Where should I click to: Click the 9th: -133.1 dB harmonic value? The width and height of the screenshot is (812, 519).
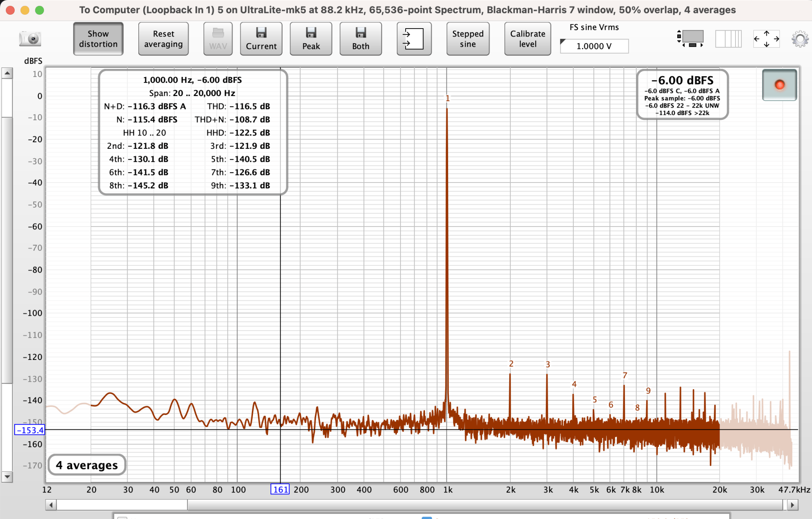click(x=240, y=185)
